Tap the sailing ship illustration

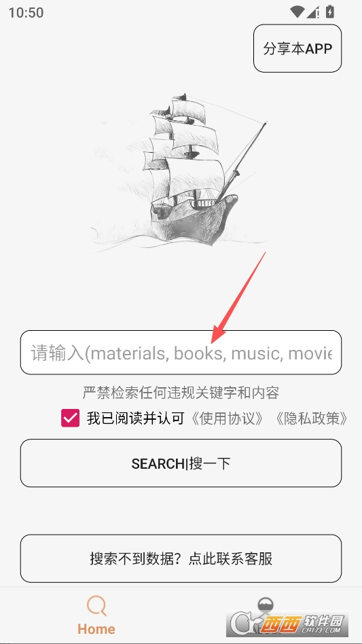pyautogui.click(x=181, y=172)
